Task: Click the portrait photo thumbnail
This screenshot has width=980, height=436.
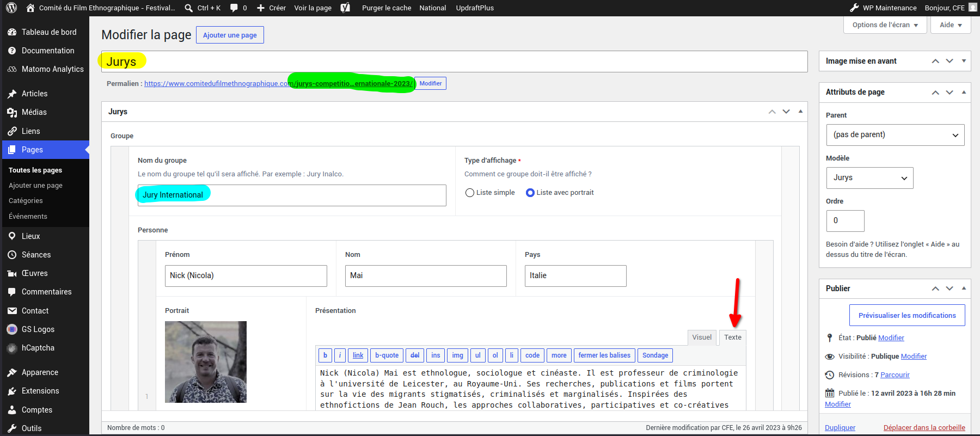Action: tap(206, 362)
